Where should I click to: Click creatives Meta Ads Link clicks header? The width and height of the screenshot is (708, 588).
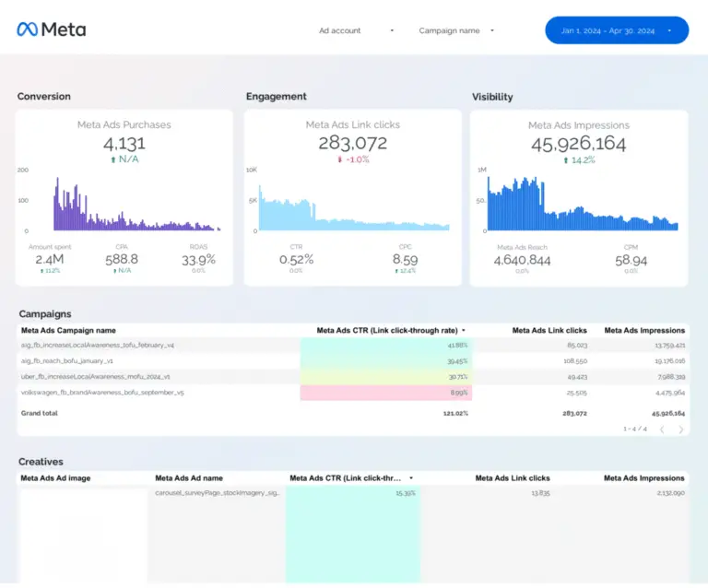point(513,478)
